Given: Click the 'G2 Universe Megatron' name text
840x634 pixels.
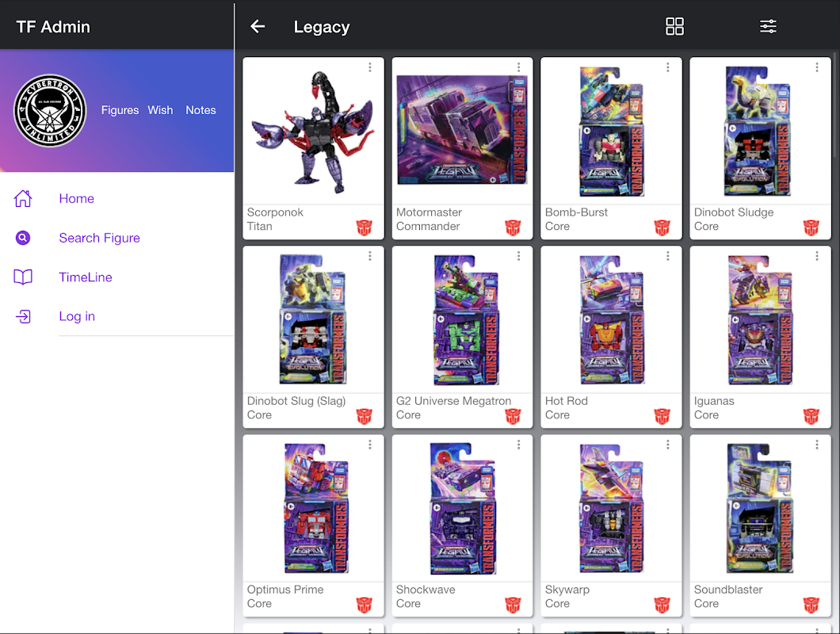Looking at the screenshot, I should (x=453, y=401).
